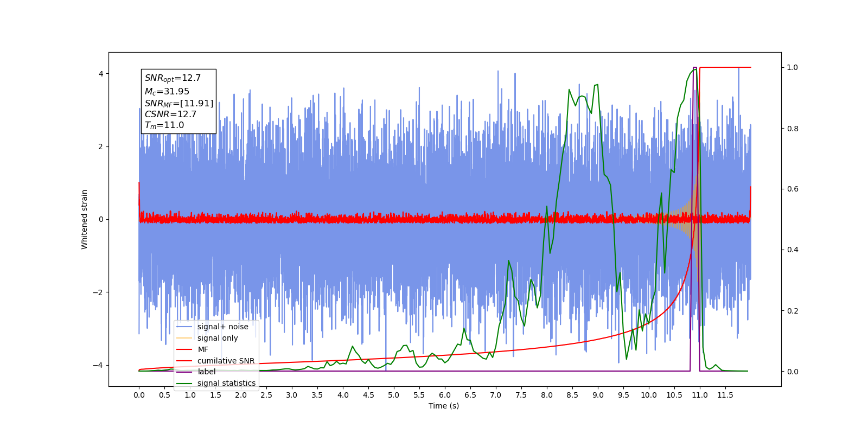Click the 'signal statistics' legend label

226,383
